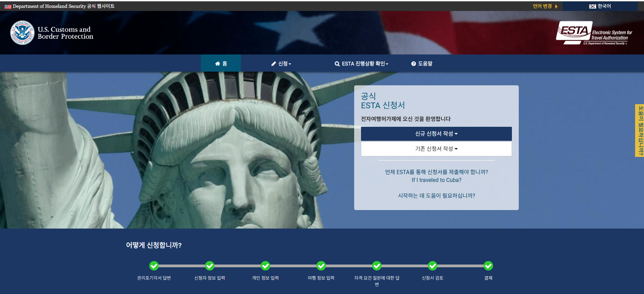
Task: Open the 도움말 menu item
Action: (422, 64)
